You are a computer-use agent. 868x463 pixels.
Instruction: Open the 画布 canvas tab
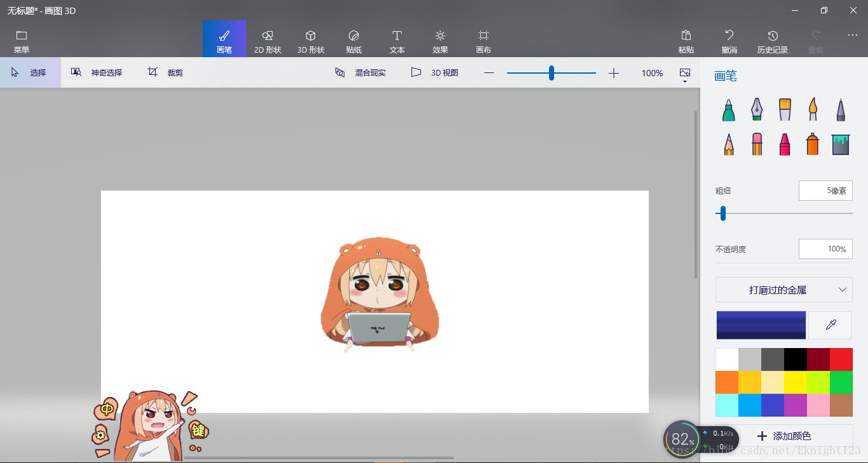tap(484, 39)
